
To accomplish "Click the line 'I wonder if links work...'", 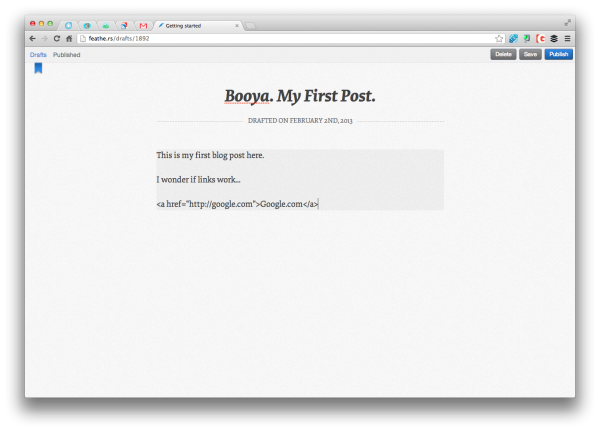I will click(198, 179).
